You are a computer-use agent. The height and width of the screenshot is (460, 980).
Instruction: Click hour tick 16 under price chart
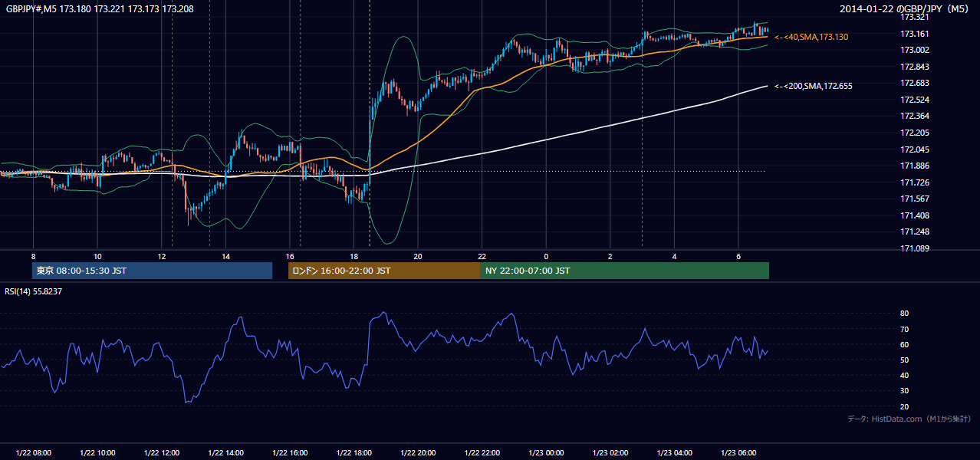point(290,256)
